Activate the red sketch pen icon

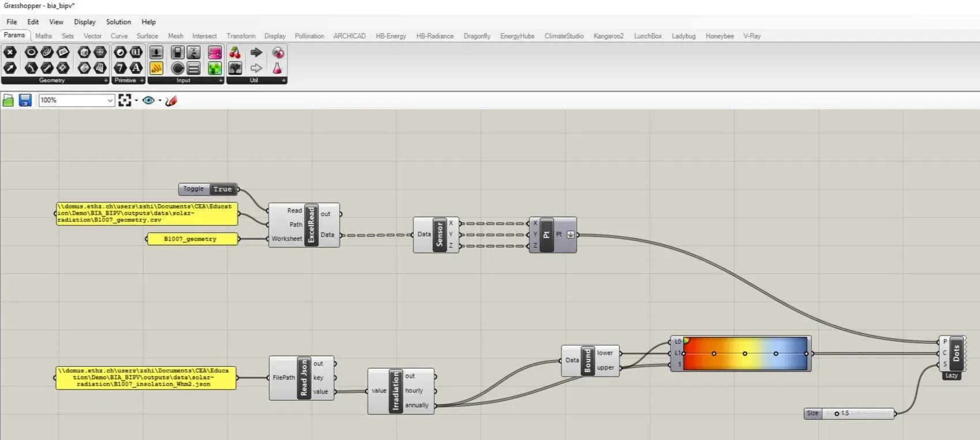(171, 101)
